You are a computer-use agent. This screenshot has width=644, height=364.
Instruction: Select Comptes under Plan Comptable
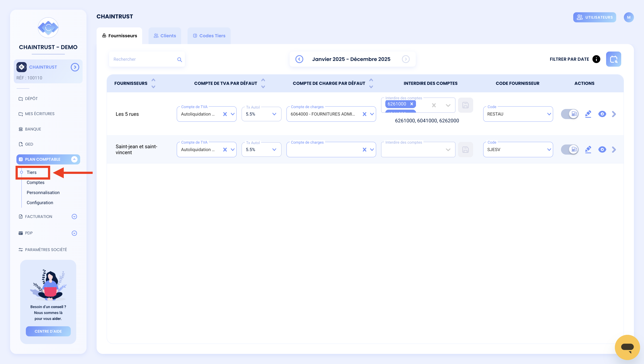[x=35, y=182]
